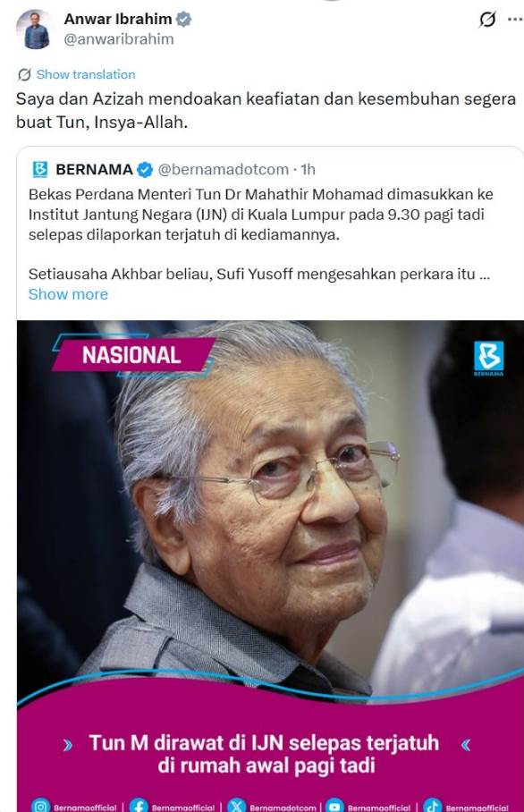Click the Instagram Bernamaofficial icon
This screenshot has width=524, height=812.
coord(40,806)
